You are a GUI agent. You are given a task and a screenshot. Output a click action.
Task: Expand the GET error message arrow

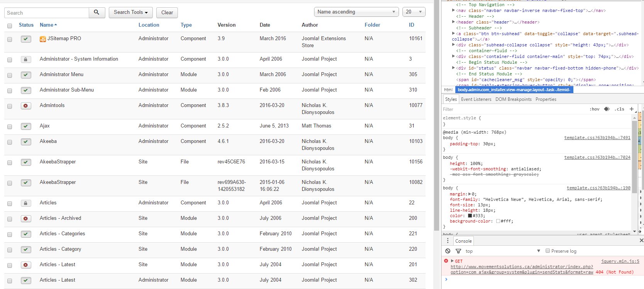tap(452, 261)
